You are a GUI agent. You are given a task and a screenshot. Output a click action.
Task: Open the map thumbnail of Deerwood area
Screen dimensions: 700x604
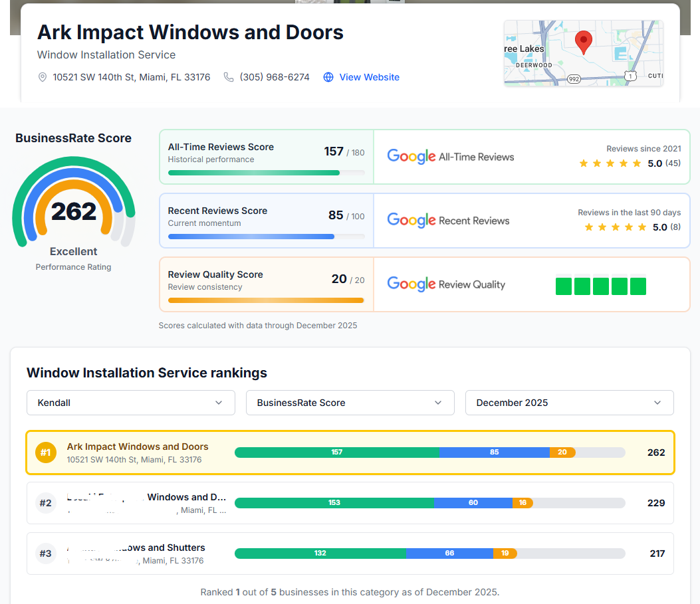(x=583, y=53)
